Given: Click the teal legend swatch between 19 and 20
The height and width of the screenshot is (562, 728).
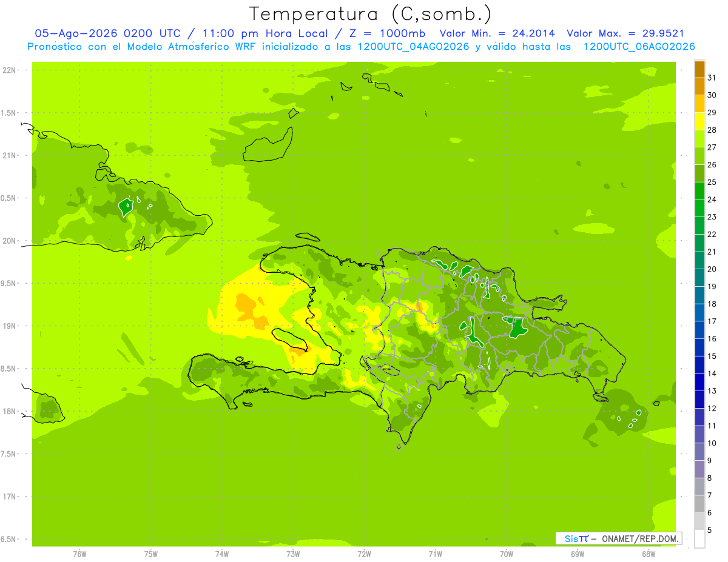Looking at the screenshot, I should [699, 278].
